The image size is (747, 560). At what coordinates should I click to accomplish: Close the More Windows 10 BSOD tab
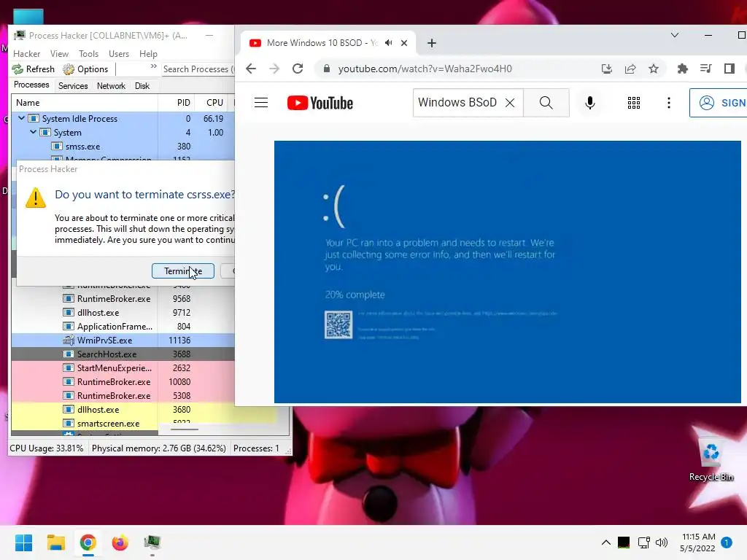click(404, 43)
